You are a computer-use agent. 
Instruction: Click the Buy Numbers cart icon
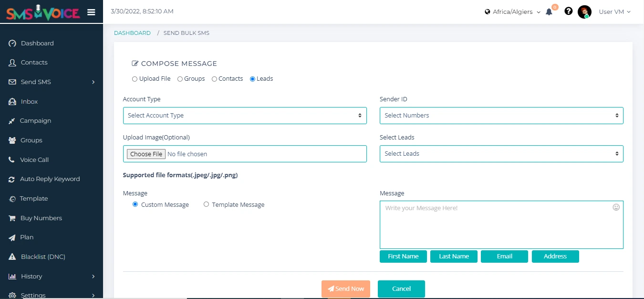(x=12, y=218)
